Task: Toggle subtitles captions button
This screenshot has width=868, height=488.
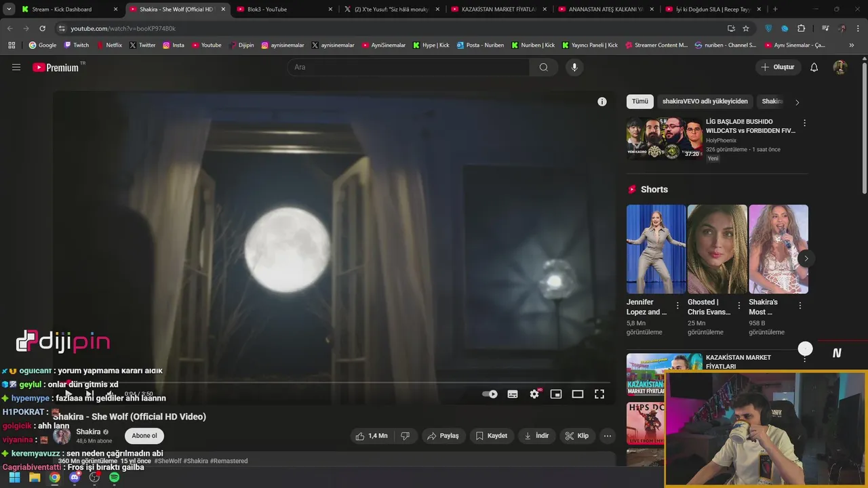Action: 513,394
